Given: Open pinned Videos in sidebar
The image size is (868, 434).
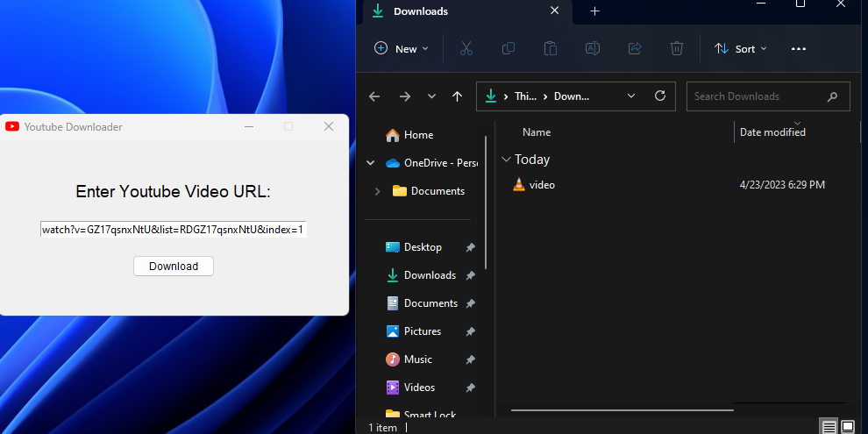Looking at the screenshot, I should (410, 388).
